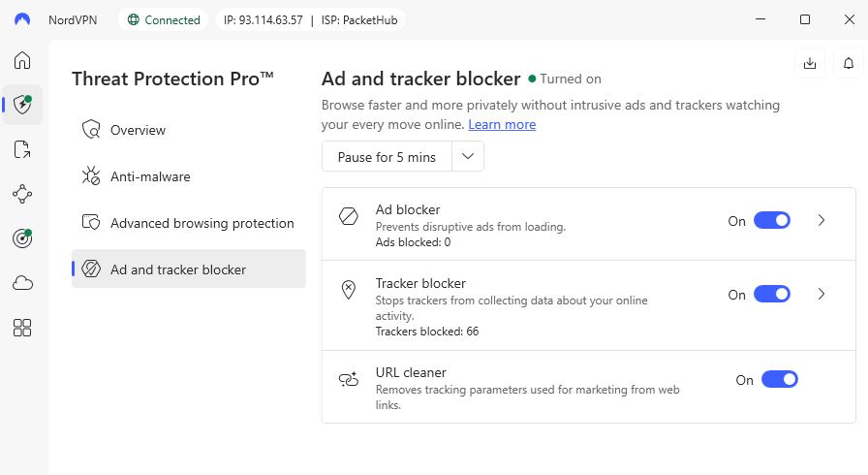868x475 pixels.
Task: Click Pause for 5 mins button
Action: (387, 157)
